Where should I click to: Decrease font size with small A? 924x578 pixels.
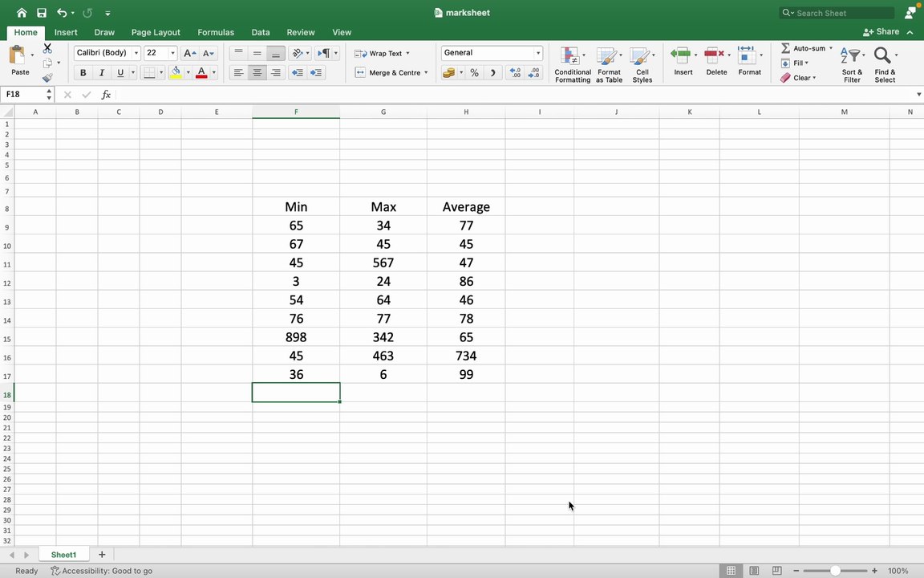[x=208, y=53]
